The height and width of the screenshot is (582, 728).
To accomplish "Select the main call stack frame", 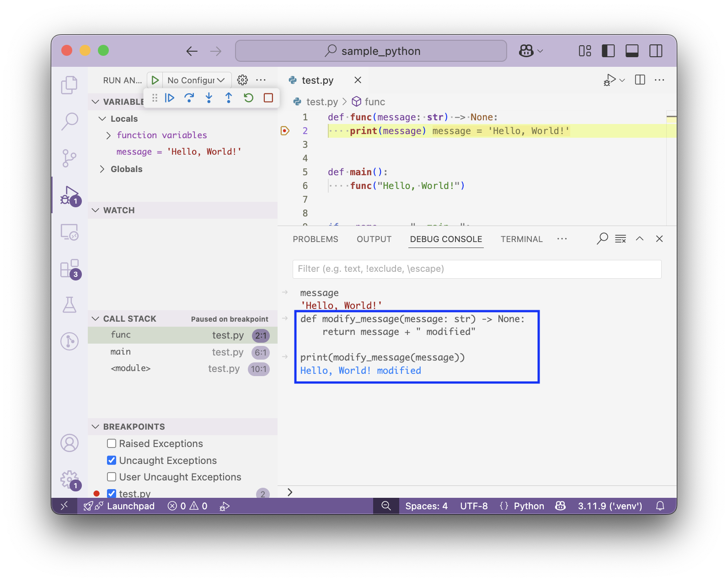I will (182, 352).
